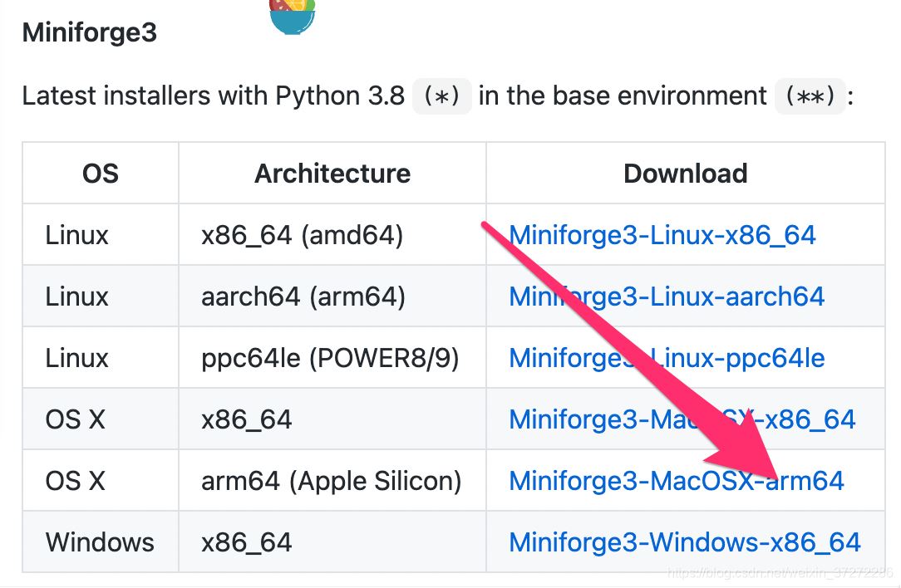The width and height of the screenshot is (901, 588).
Task: Open the Miniforge3-Linux-aarch64 installer link
Action: coord(666,296)
